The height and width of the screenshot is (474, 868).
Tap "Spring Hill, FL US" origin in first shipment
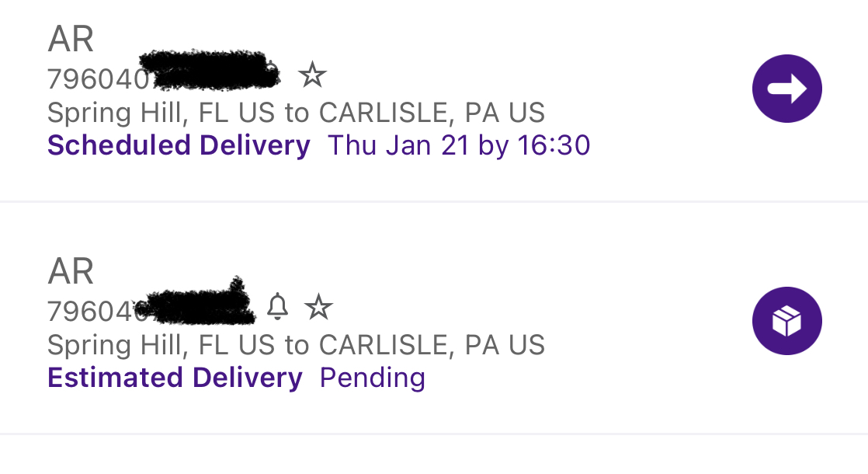[162, 113]
